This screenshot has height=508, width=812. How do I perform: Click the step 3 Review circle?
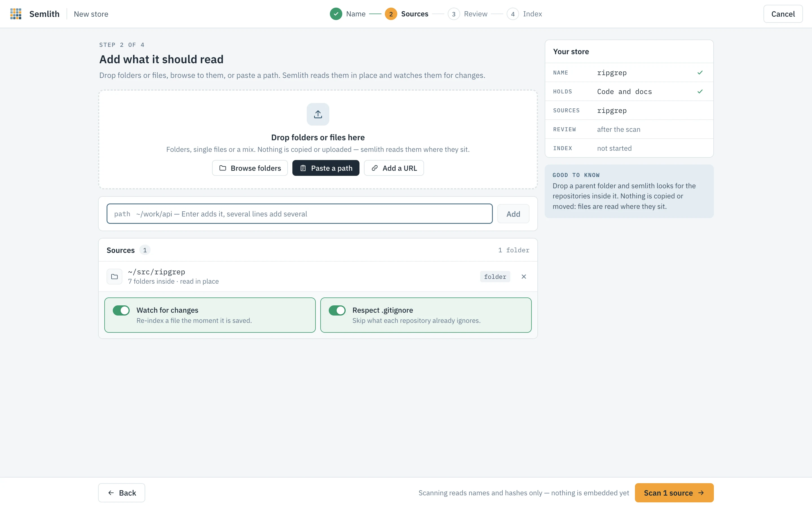454,14
